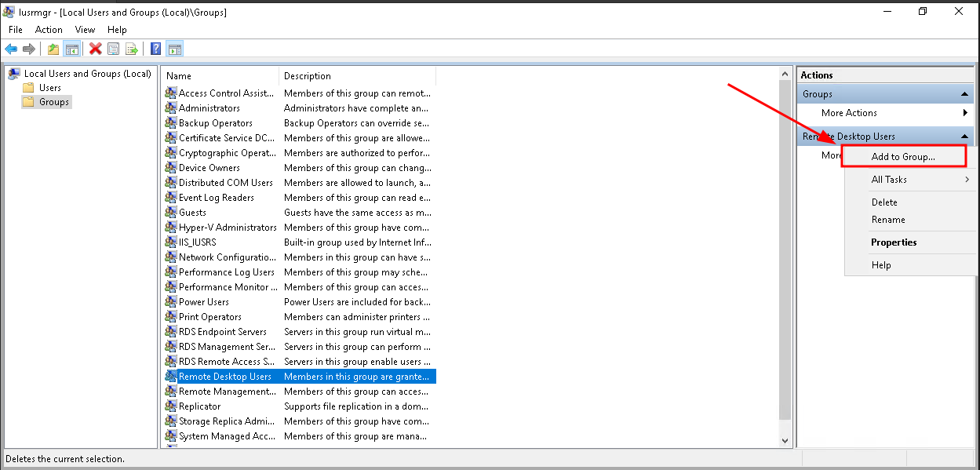
Task: Toggle Show/Hide Console Tree toolbar button
Action: point(72,49)
